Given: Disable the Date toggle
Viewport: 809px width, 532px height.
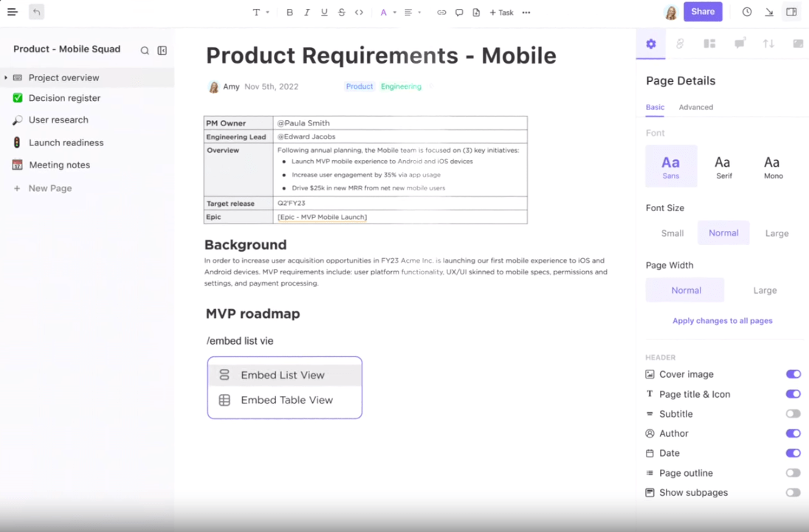Looking at the screenshot, I should [793, 453].
